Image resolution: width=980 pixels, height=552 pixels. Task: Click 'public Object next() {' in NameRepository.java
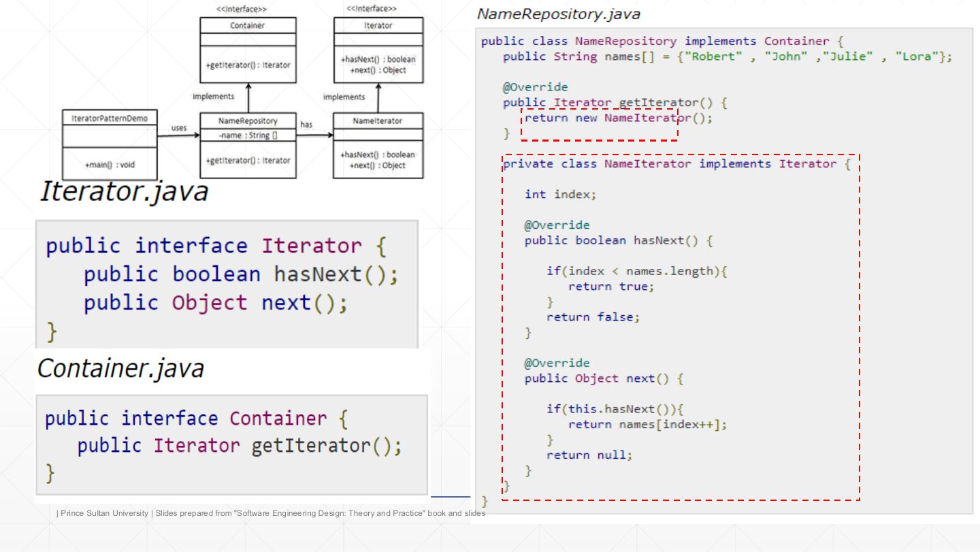[x=604, y=378]
